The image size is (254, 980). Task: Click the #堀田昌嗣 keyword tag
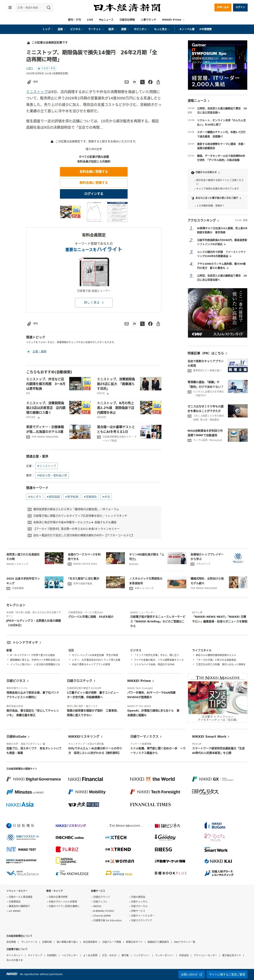[x=53, y=497]
